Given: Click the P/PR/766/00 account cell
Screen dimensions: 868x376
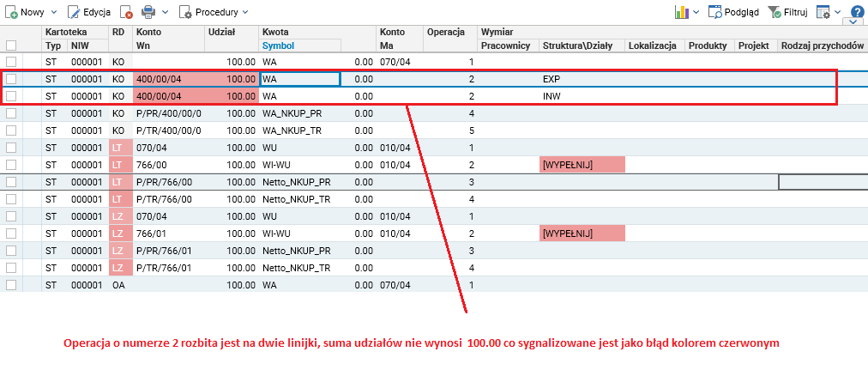Looking at the screenshot, I should pos(169,182).
